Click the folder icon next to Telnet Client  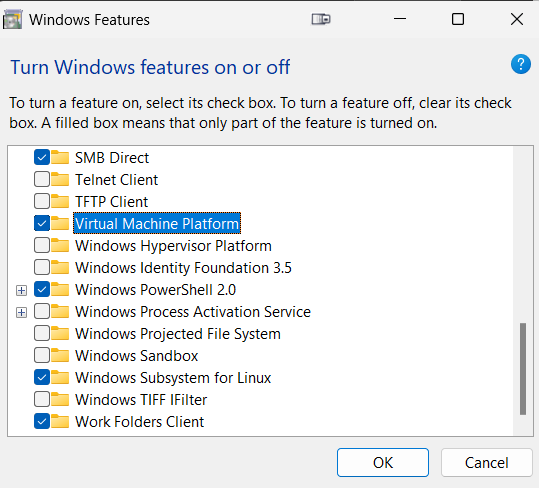coord(60,180)
